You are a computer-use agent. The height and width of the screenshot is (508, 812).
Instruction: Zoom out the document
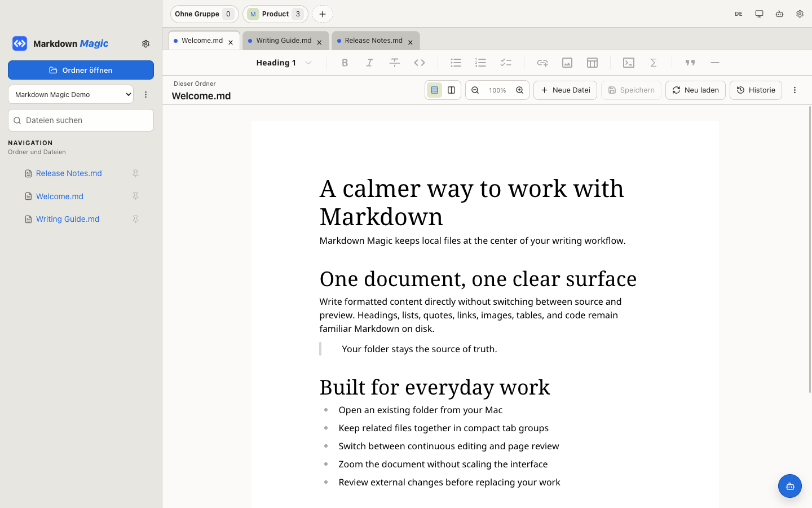point(475,90)
